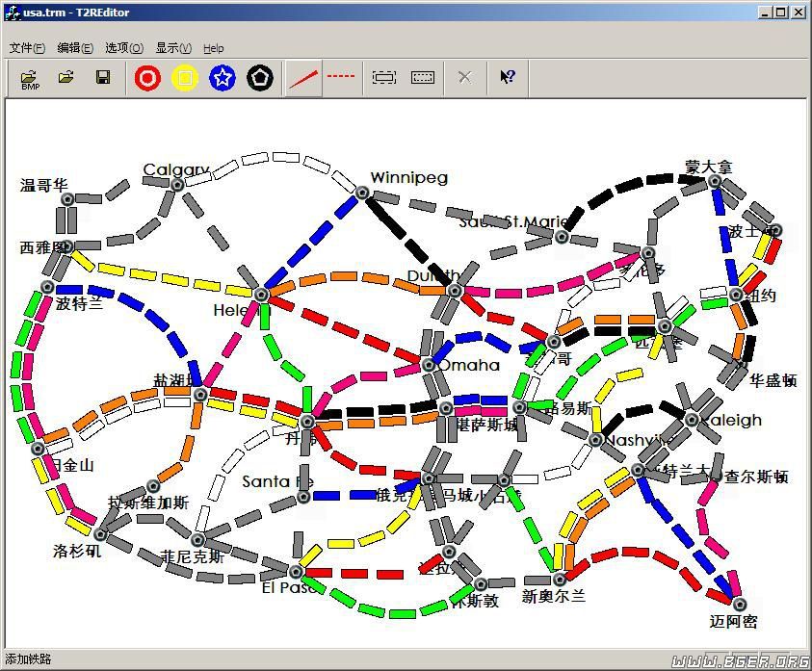Click the 温哥华 city node
This screenshot has width=812, height=671.
point(67,199)
